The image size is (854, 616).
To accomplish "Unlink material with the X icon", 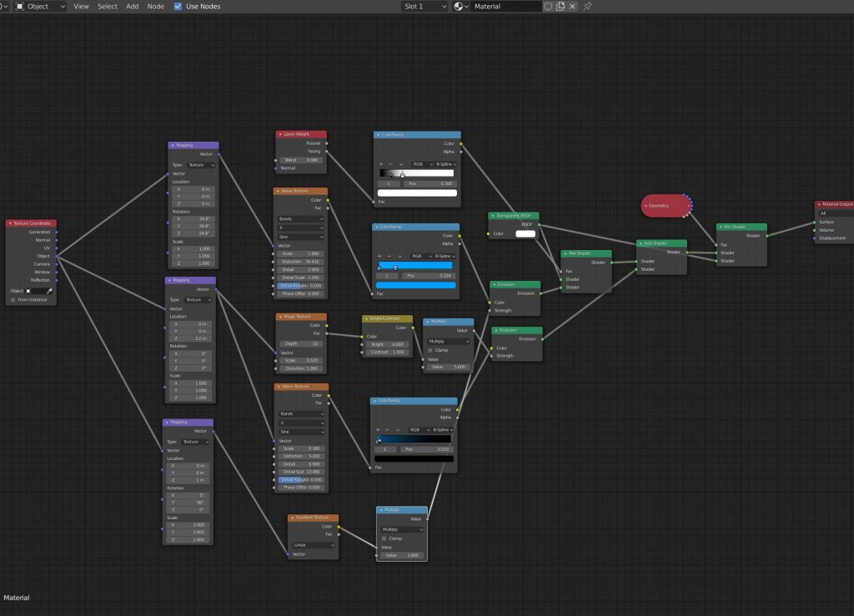I will [573, 6].
